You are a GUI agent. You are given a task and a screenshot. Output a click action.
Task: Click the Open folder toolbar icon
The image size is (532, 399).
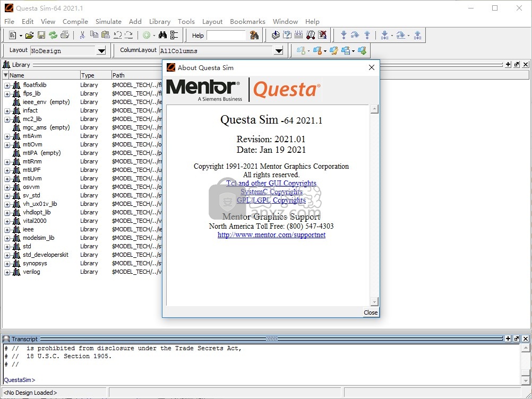click(x=30, y=35)
